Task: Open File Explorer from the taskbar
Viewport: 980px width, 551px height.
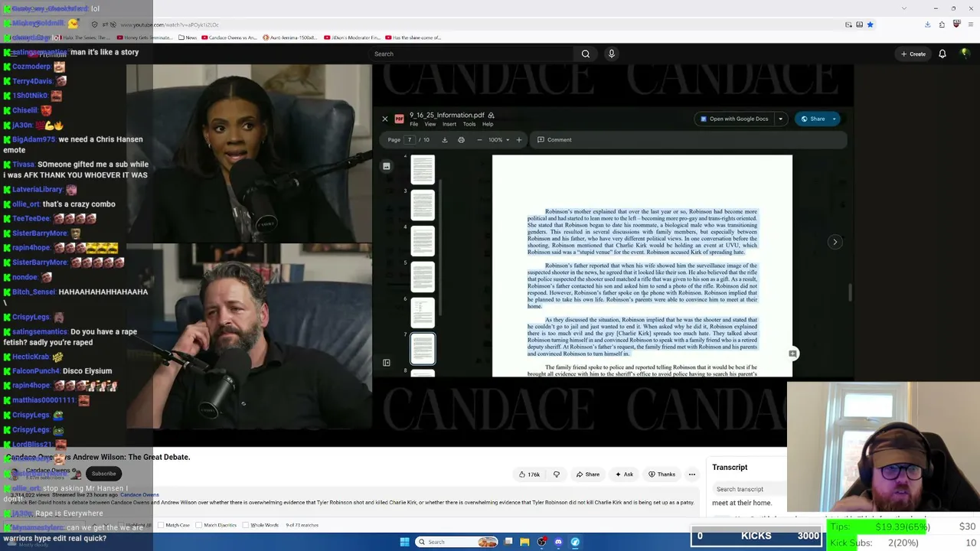Action: click(x=524, y=542)
